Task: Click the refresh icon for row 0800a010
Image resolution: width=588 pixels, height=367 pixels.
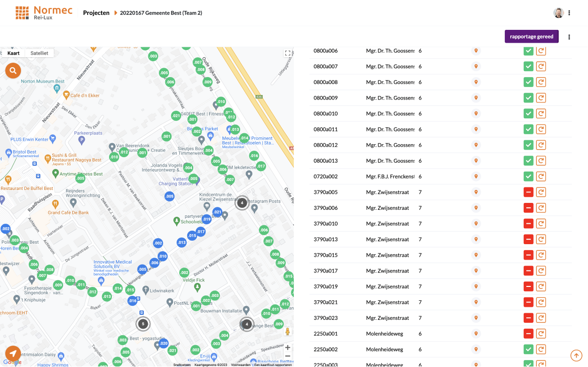Action: [541, 113]
